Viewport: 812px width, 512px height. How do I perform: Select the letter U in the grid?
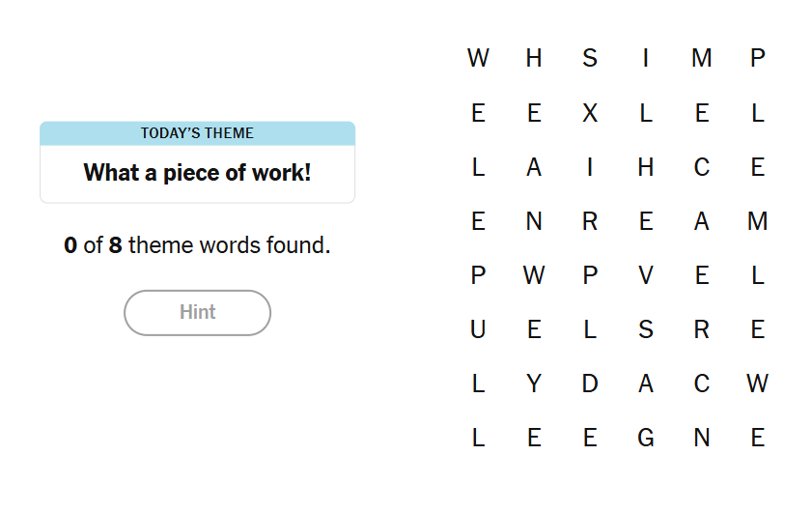click(x=478, y=330)
